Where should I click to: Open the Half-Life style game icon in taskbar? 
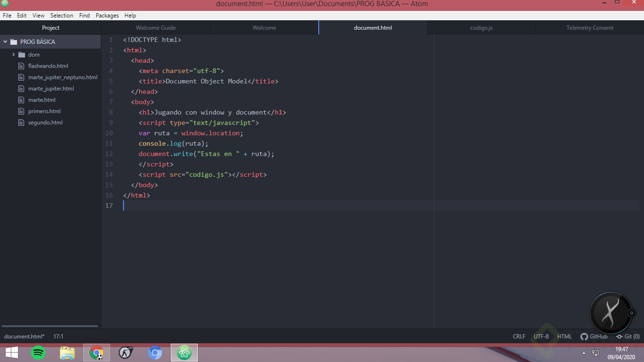pyautogui.click(x=126, y=353)
